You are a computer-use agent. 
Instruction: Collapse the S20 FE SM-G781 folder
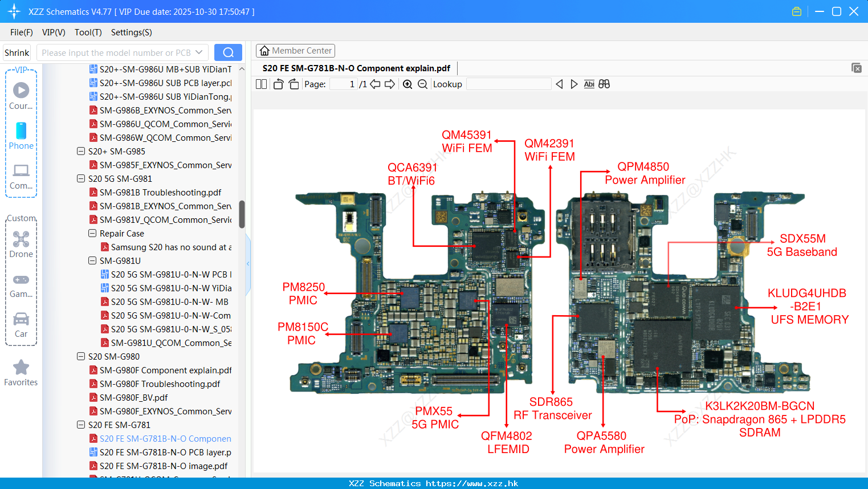[81, 425]
